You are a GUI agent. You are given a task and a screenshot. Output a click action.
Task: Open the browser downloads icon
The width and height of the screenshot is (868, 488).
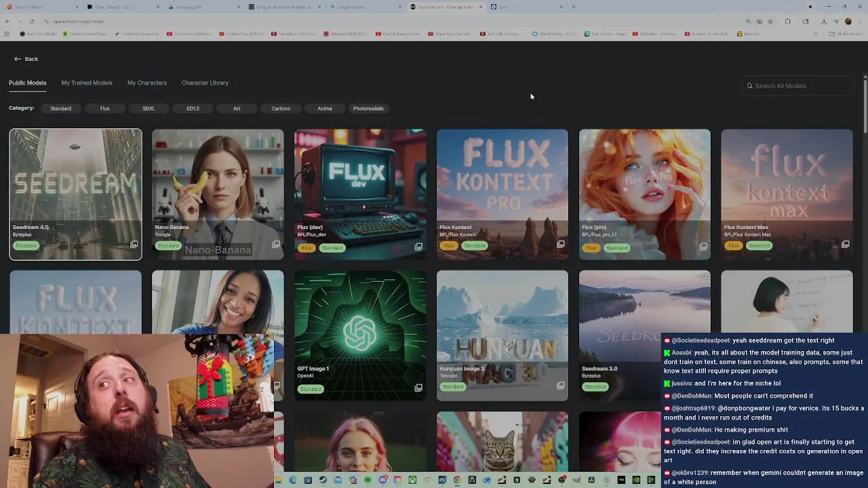click(824, 21)
